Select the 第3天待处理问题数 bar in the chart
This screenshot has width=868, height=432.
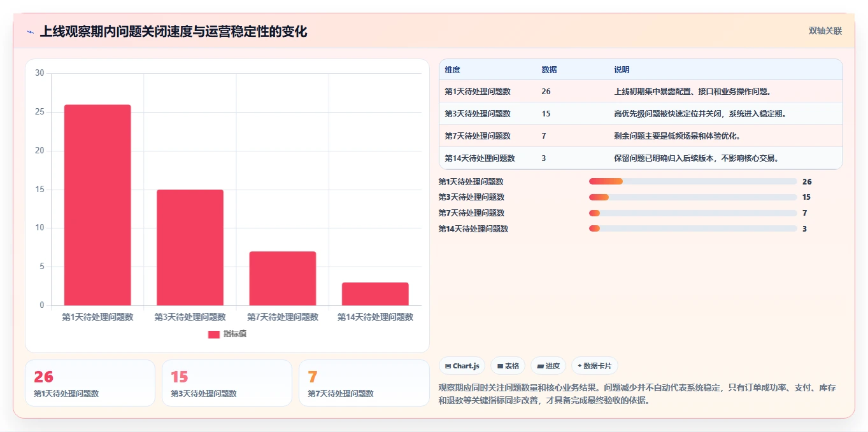(190, 247)
